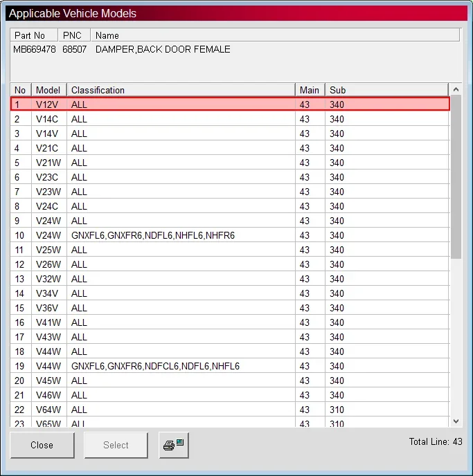Sort by the Model column header
473x476 pixels.
(x=49, y=90)
